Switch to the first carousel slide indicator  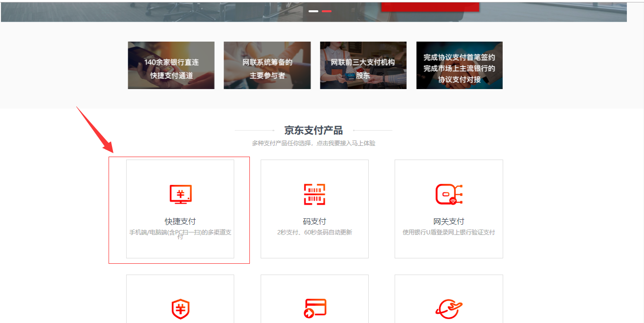point(313,11)
